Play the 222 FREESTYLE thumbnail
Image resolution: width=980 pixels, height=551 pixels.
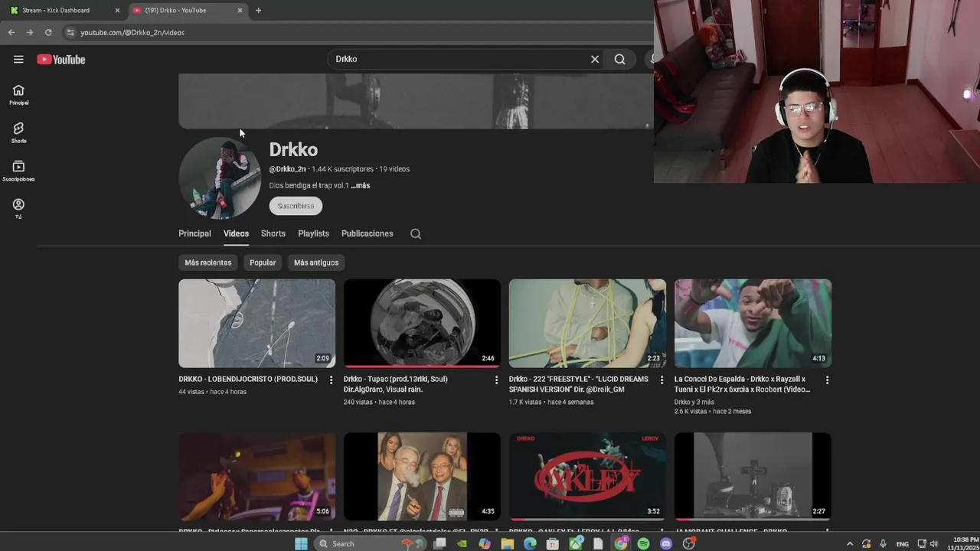(587, 323)
